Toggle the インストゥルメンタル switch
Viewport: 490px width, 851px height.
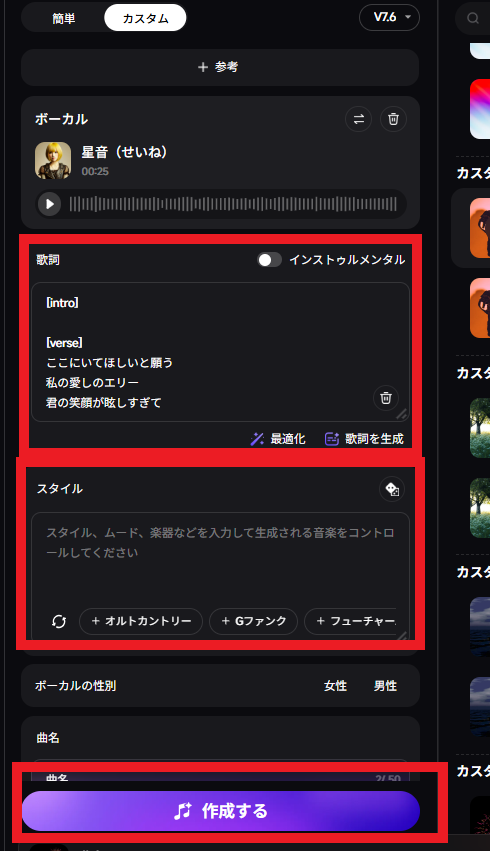[269, 260]
